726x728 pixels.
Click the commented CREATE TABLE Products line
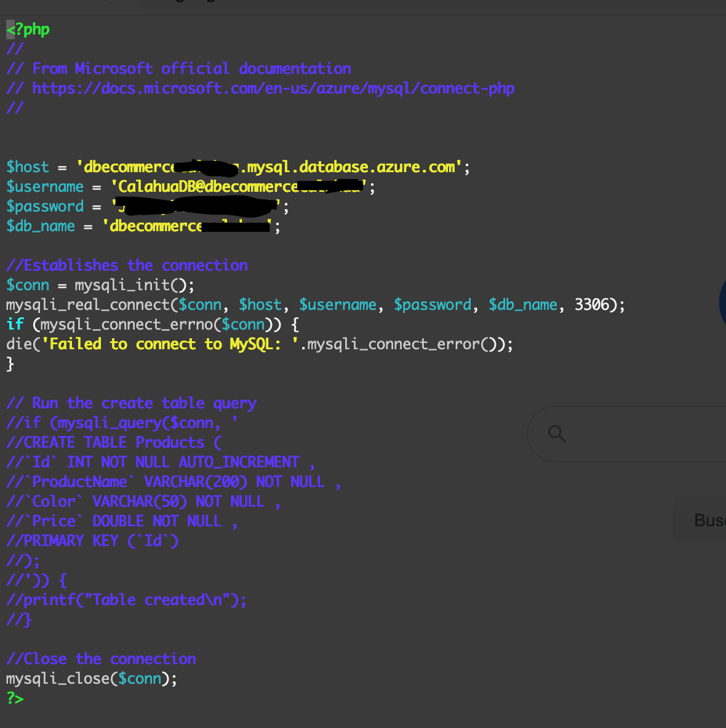tap(114, 443)
